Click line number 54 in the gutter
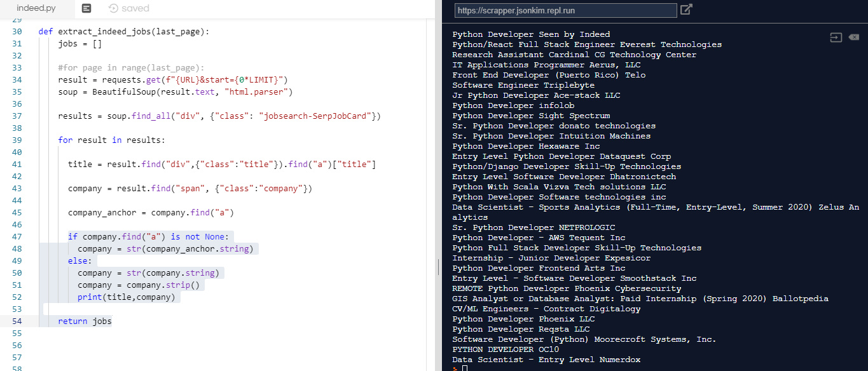This screenshot has height=371, width=868. (x=17, y=321)
